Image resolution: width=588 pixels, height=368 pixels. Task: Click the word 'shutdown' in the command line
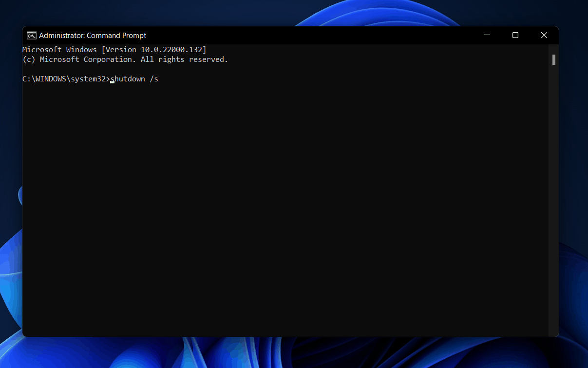tap(128, 78)
